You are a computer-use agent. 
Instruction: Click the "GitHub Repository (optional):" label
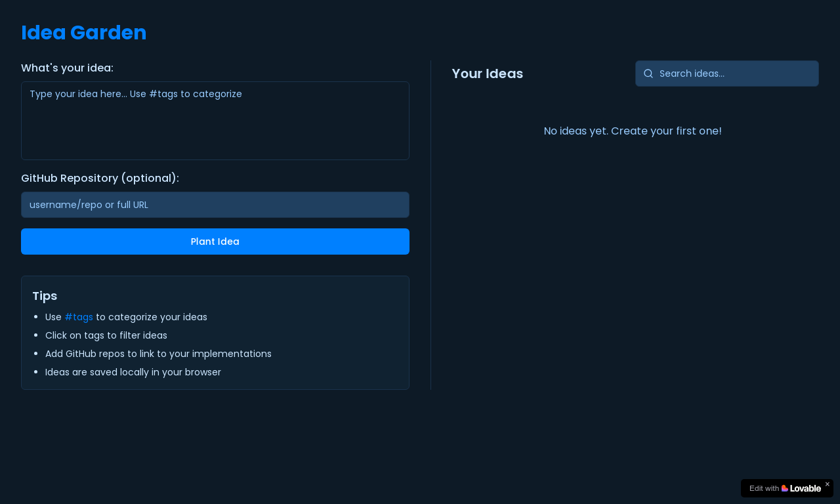click(x=100, y=178)
